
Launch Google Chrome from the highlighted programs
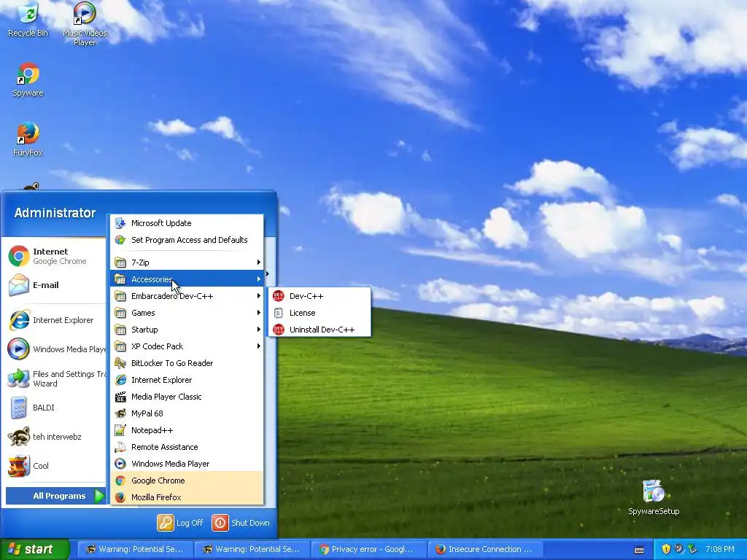(x=187, y=481)
